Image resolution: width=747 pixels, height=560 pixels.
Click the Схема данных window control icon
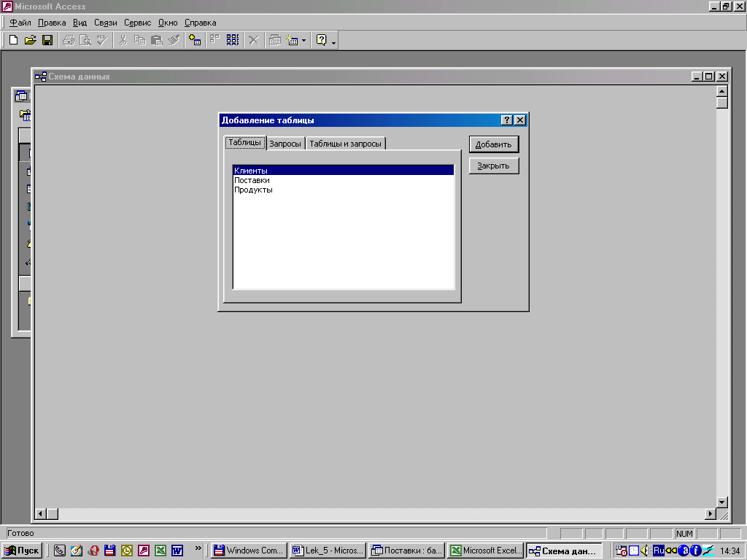click(41, 77)
